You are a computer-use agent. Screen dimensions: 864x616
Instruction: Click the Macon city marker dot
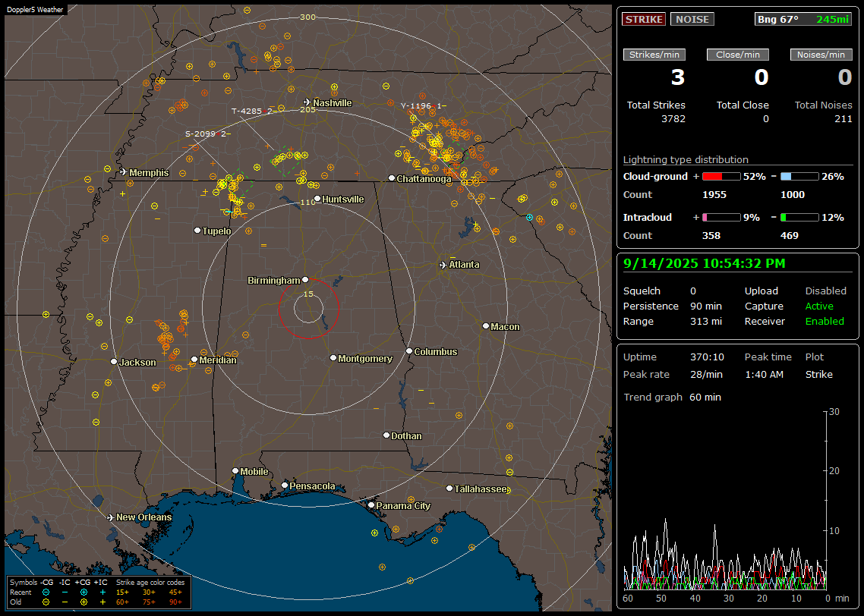click(x=486, y=326)
